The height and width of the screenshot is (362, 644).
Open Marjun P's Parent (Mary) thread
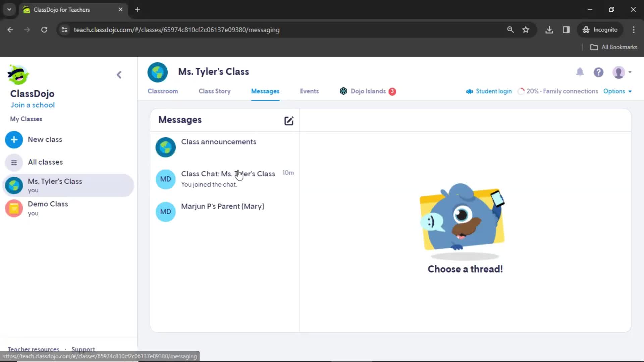pyautogui.click(x=224, y=212)
